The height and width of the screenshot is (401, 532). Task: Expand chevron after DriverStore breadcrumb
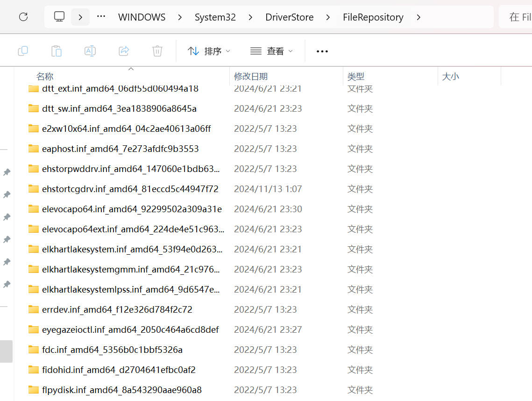tap(328, 17)
